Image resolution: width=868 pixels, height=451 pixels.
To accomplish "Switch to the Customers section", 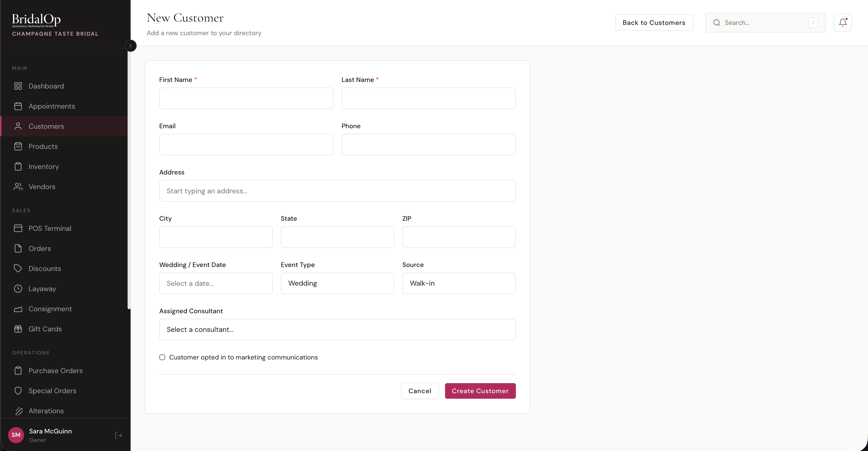I will tap(46, 126).
